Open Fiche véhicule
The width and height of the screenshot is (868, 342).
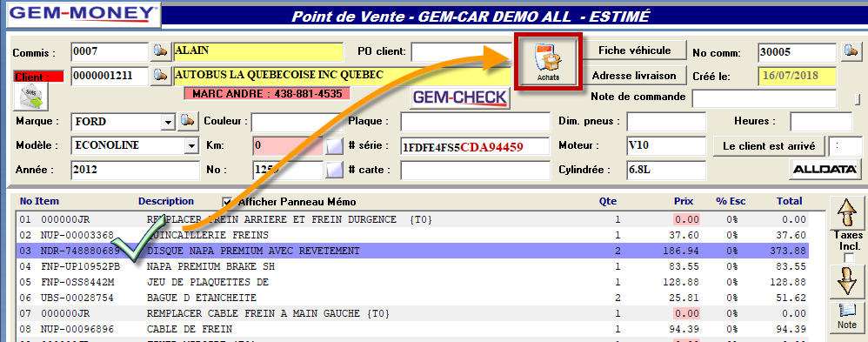634,50
